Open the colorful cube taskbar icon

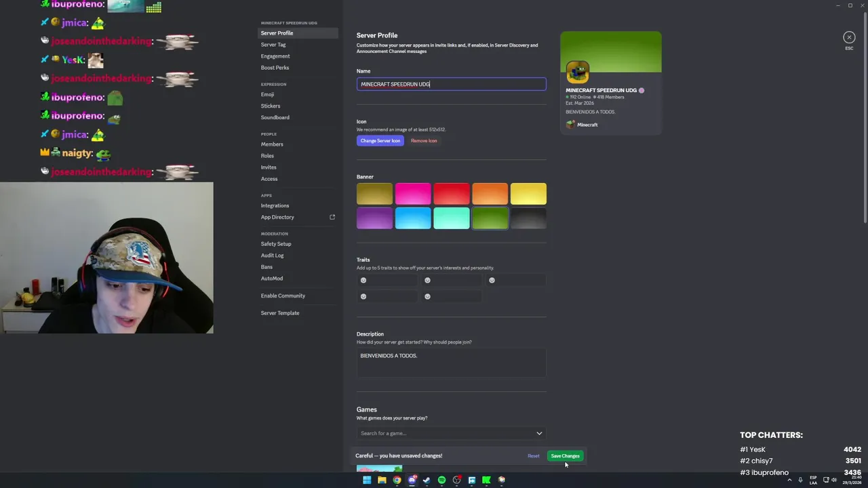tap(501, 480)
